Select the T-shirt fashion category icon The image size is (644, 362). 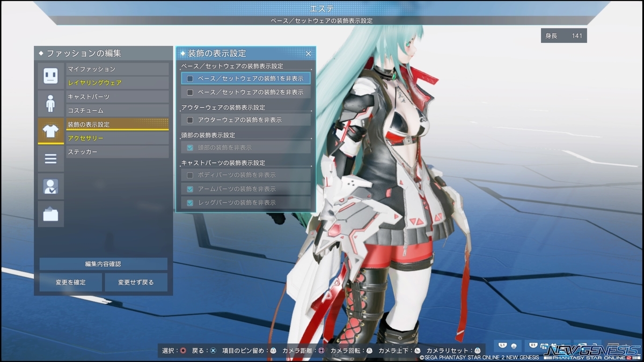click(x=50, y=131)
